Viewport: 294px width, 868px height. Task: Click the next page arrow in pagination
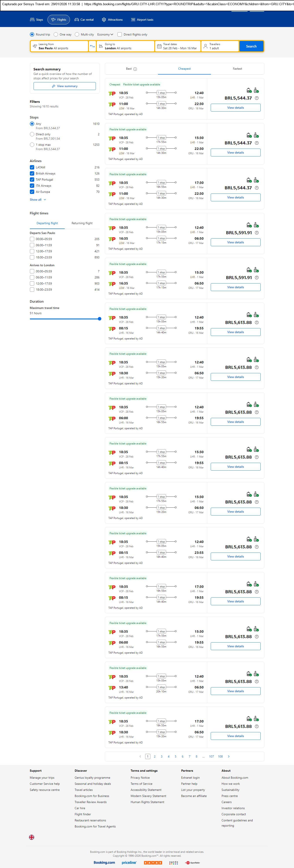tap(229, 756)
